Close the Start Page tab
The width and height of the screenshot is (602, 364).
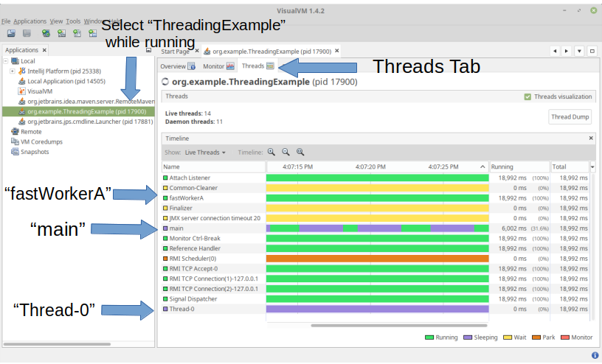point(197,51)
